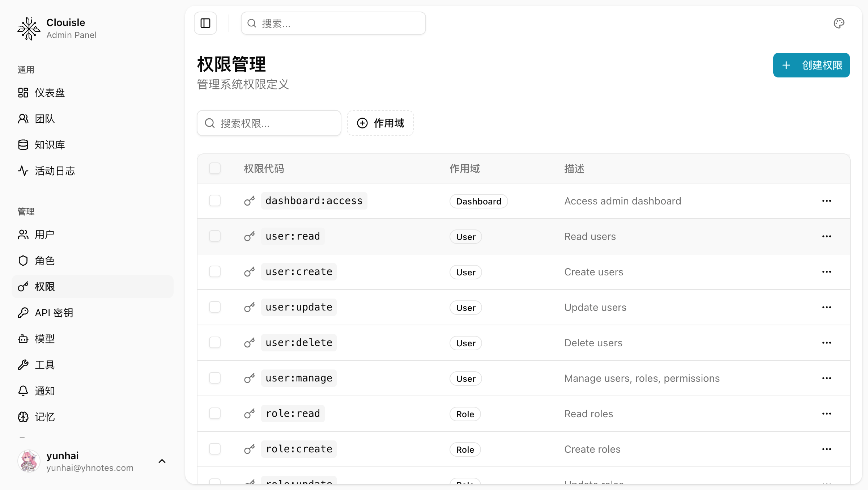
Task: Open the 通知 notifications page
Action: click(x=44, y=391)
